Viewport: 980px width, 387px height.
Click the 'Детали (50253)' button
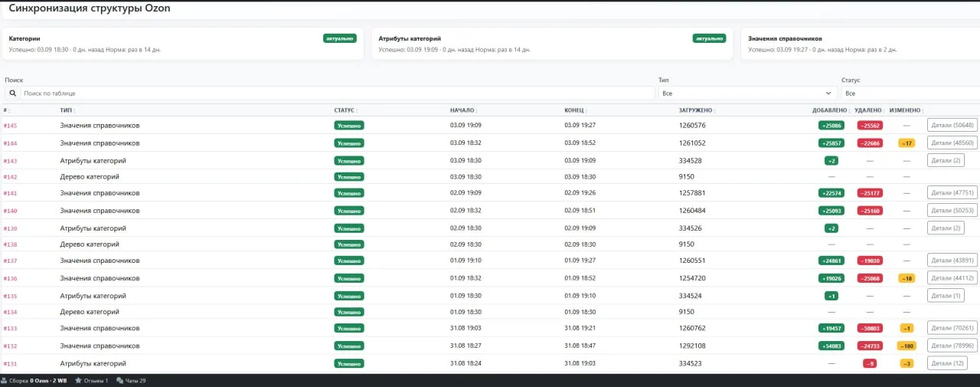[x=952, y=210]
